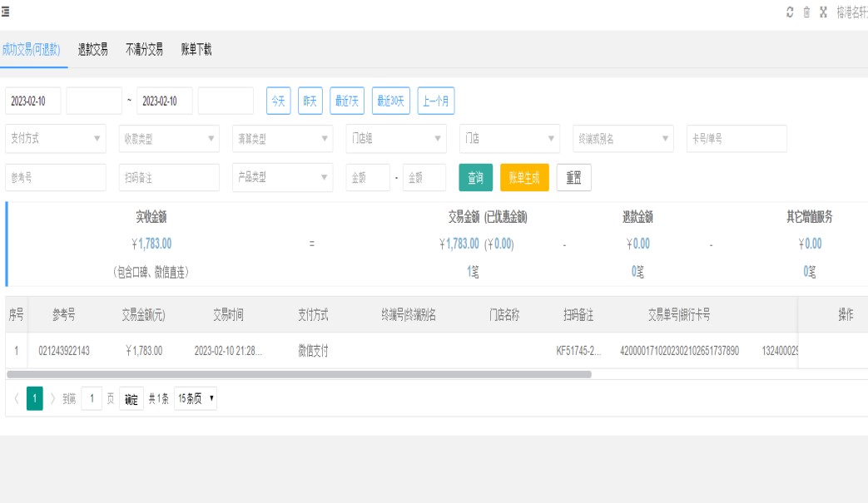Switch to the 退款交易 tab
868x503 pixels.
click(92, 50)
